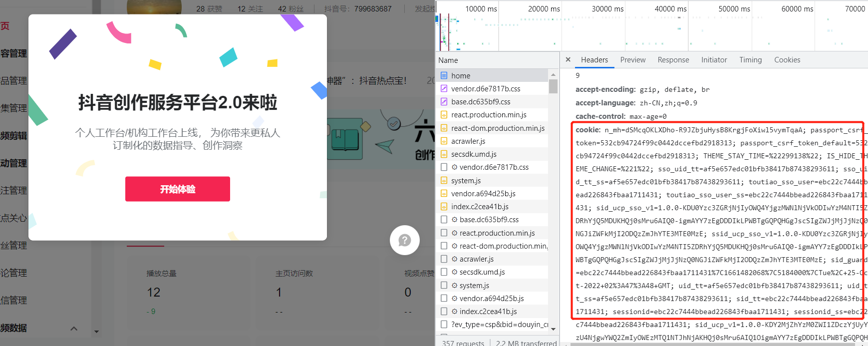Select the first base.dc635bf9.css stylesheet request
This screenshot has height=346, width=868.
click(492, 101)
